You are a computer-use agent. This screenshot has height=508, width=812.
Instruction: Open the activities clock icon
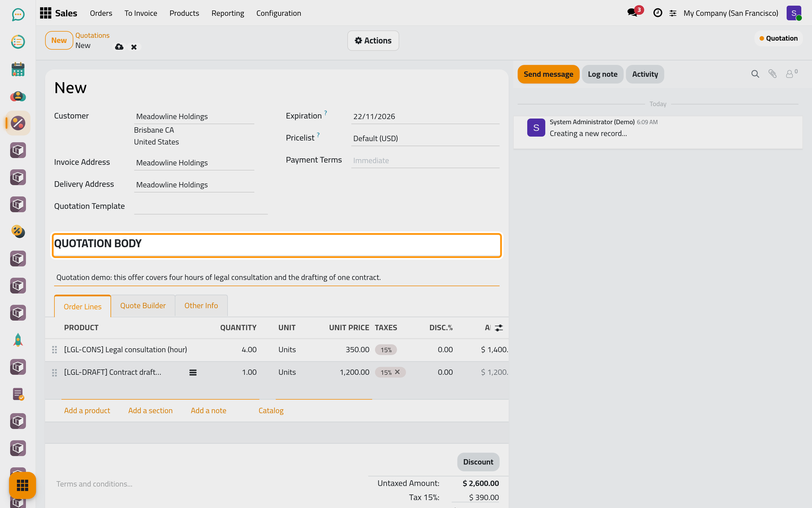pyautogui.click(x=658, y=13)
